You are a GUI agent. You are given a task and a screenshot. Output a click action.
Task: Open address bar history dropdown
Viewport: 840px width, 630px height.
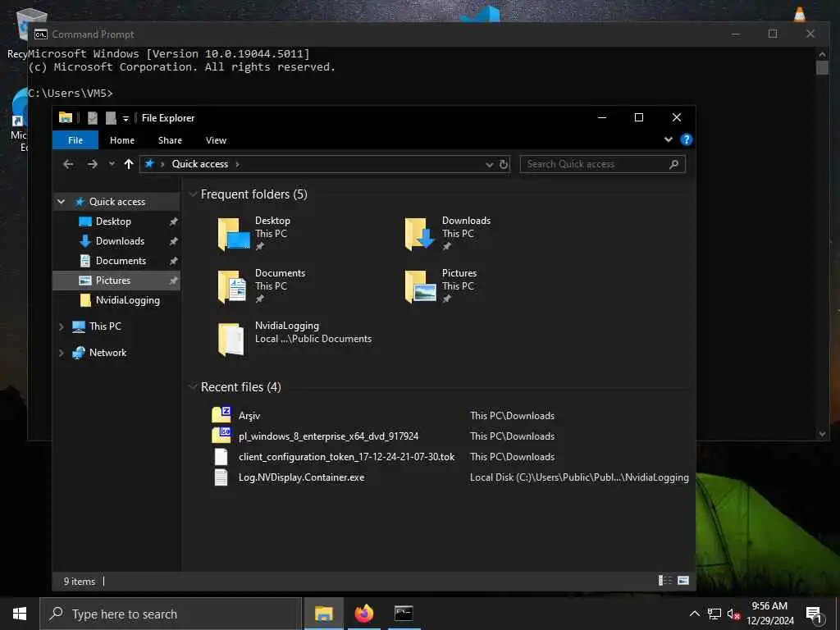[489, 164]
